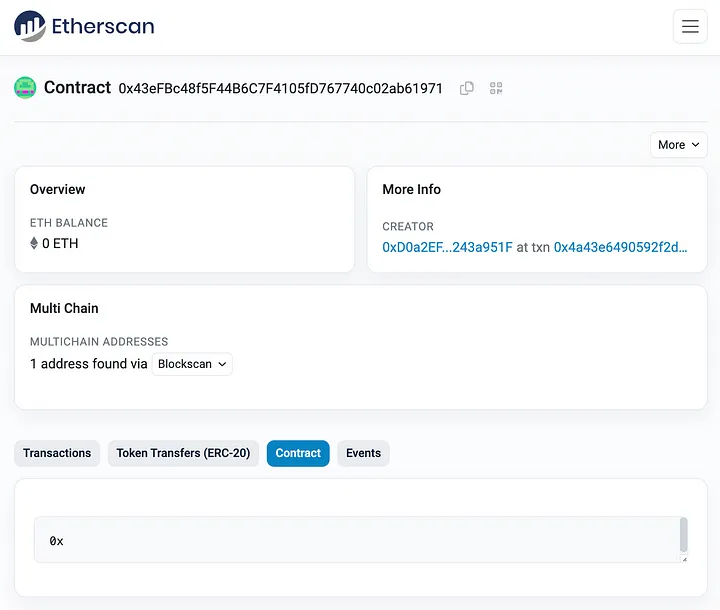This screenshot has height=610, width=720.
Task: Click the bytecode box scrollbar
Action: coord(683,535)
